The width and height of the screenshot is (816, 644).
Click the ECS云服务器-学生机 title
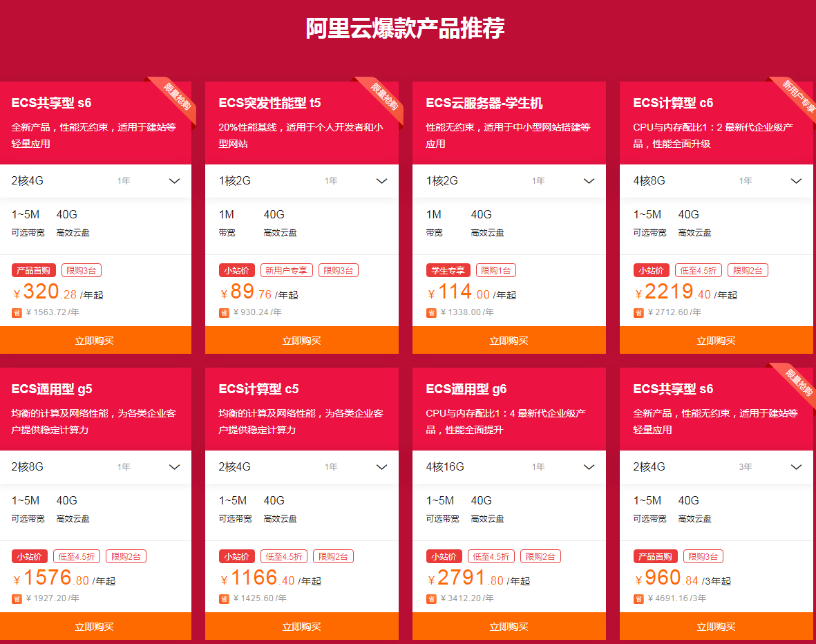pos(484,103)
